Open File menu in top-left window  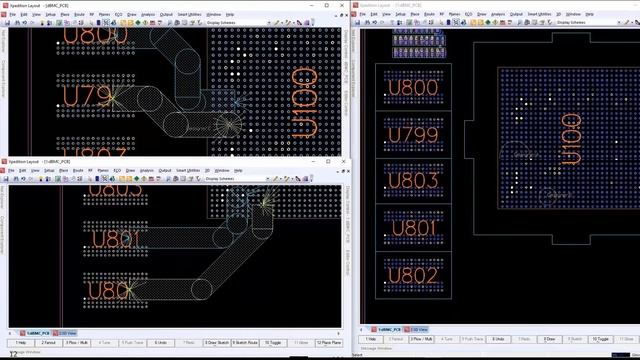tap(13, 14)
